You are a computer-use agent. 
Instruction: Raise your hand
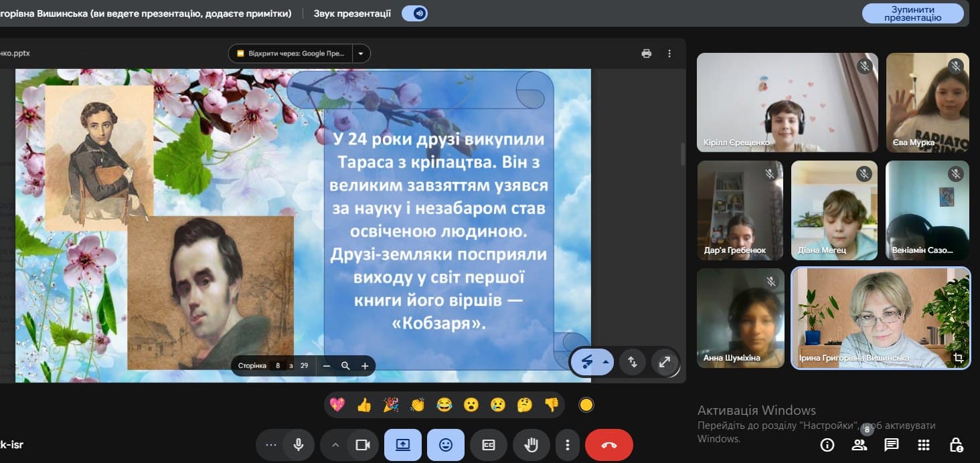pyautogui.click(x=532, y=445)
